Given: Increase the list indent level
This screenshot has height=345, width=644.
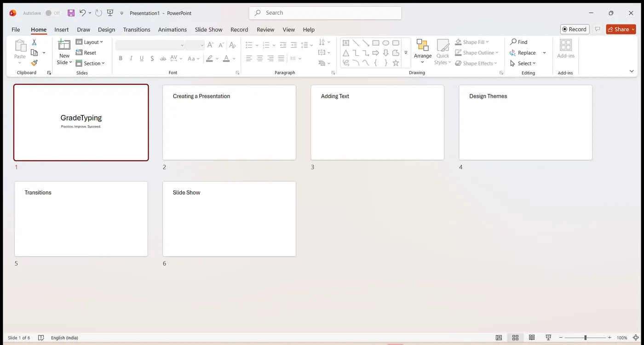Looking at the screenshot, I should point(293,45).
